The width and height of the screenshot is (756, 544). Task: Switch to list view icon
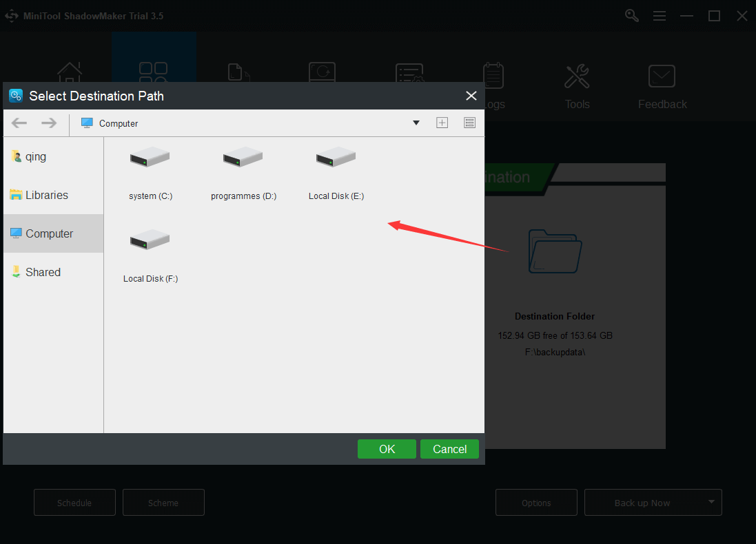click(x=470, y=123)
